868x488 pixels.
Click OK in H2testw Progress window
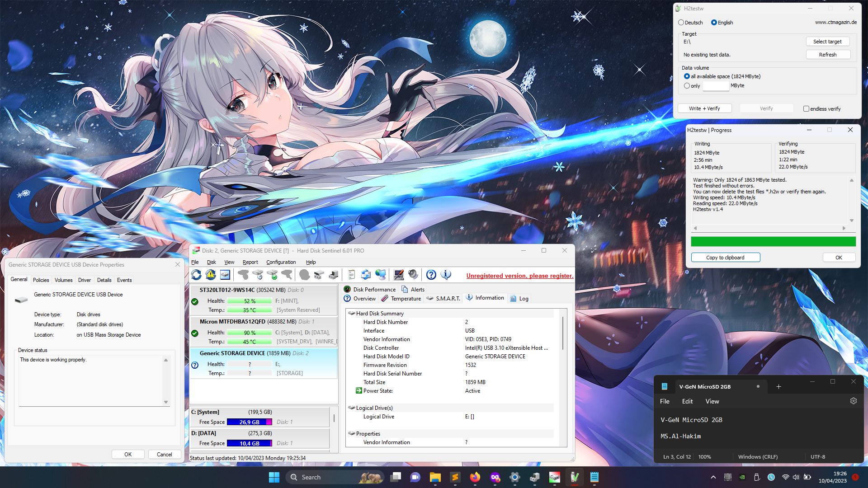pos(839,258)
